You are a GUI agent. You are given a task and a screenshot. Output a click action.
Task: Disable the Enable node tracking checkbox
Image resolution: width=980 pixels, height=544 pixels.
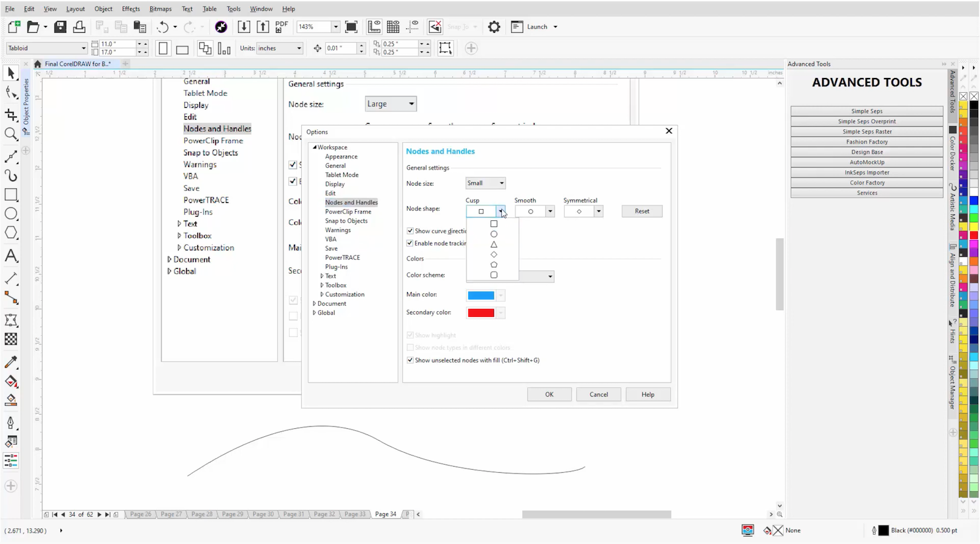tap(410, 243)
